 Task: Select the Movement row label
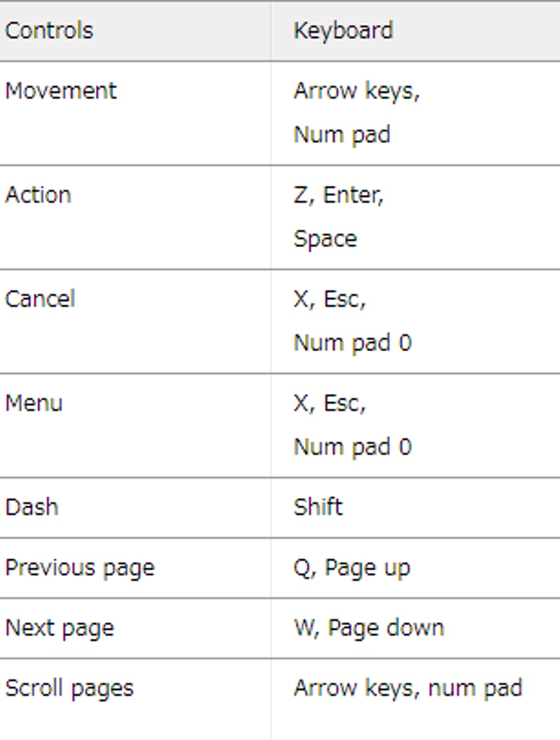(61, 91)
